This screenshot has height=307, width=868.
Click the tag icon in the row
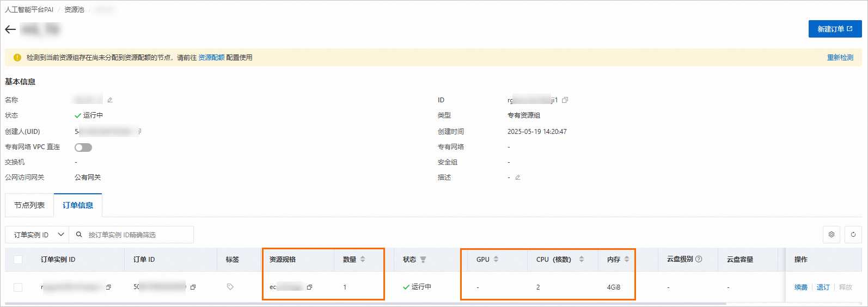tap(230, 287)
